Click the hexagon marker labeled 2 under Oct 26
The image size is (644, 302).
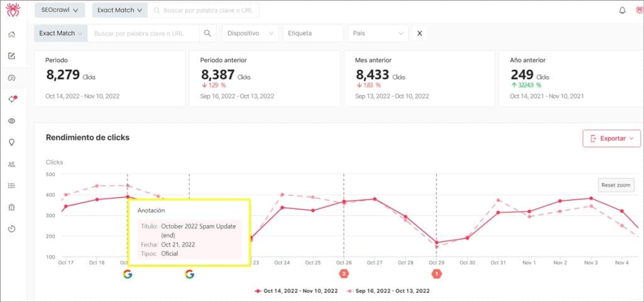pyautogui.click(x=344, y=274)
